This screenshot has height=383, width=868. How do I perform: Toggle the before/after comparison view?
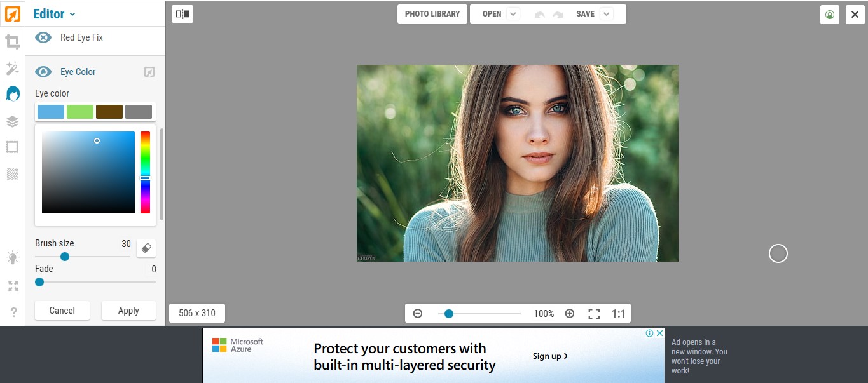click(x=182, y=13)
